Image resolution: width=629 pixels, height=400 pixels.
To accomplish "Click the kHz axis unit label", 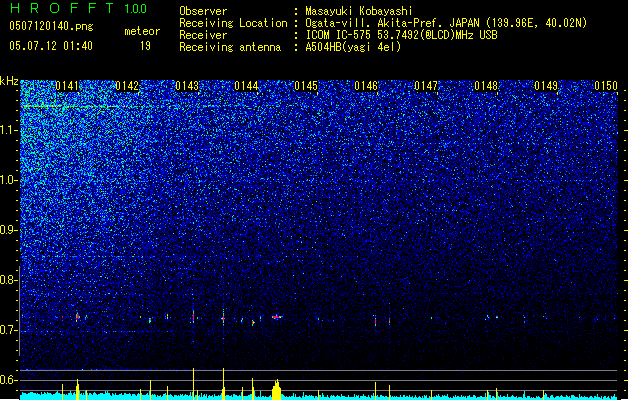I will tap(9, 81).
